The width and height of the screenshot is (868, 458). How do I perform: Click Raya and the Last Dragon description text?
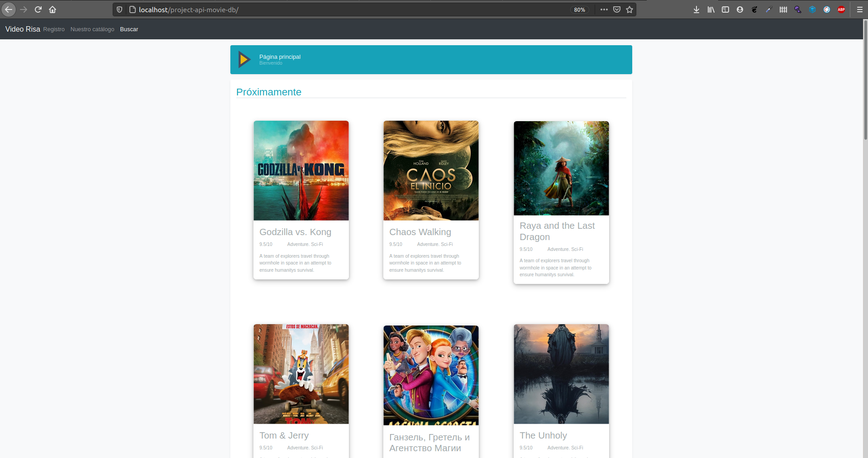[555, 268]
